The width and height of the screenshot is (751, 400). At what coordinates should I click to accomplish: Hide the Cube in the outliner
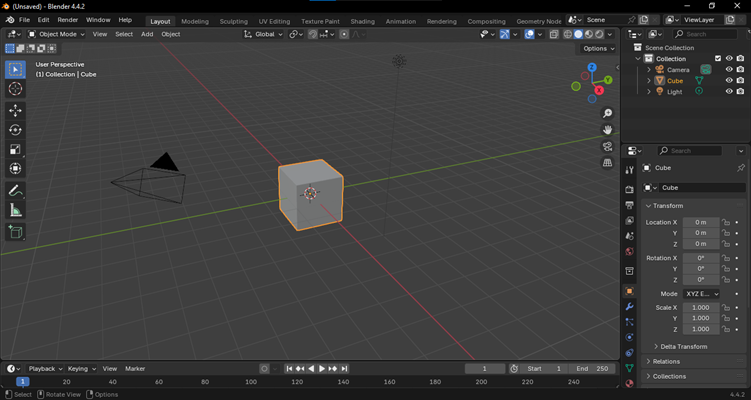728,81
